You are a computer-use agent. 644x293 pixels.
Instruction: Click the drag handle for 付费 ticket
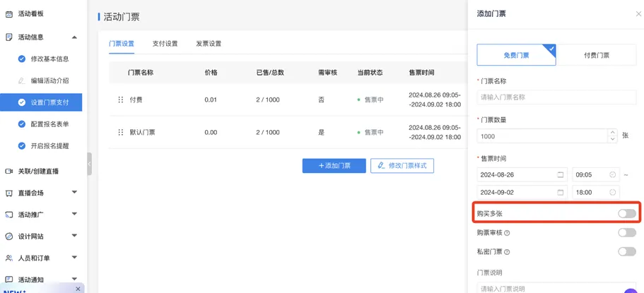tap(121, 100)
